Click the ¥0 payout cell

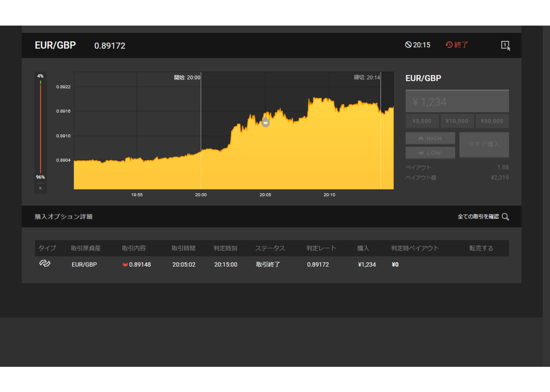[395, 264]
